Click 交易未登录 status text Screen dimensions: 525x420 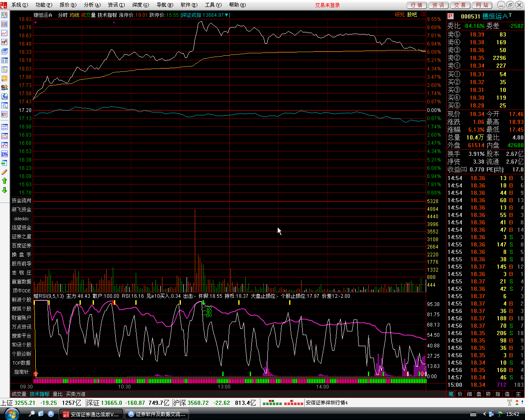[x=327, y=5]
